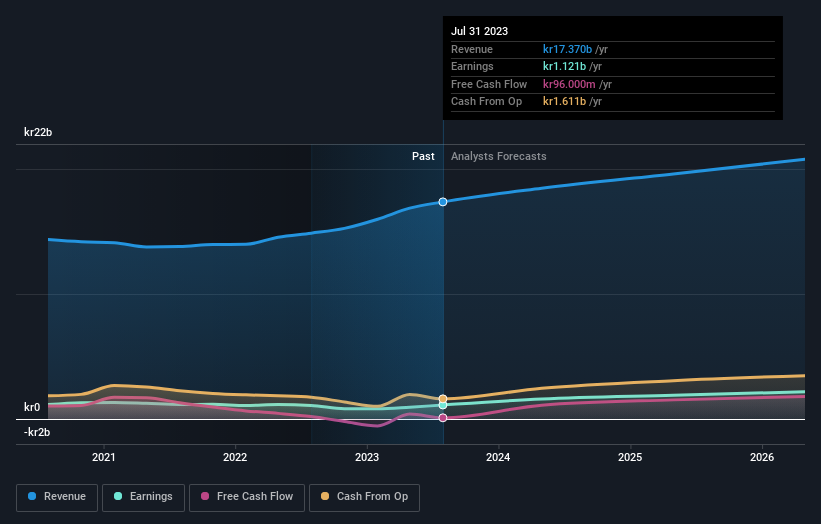The height and width of the screenshot is (524, 821).
Task: Click the -kr2b y-axis label
Action: 37,432
